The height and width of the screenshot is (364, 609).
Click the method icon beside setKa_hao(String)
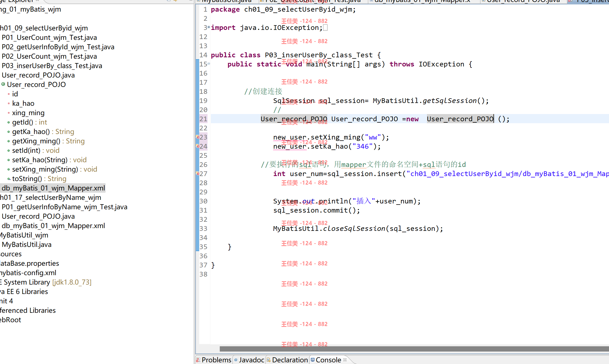[9, 160]
